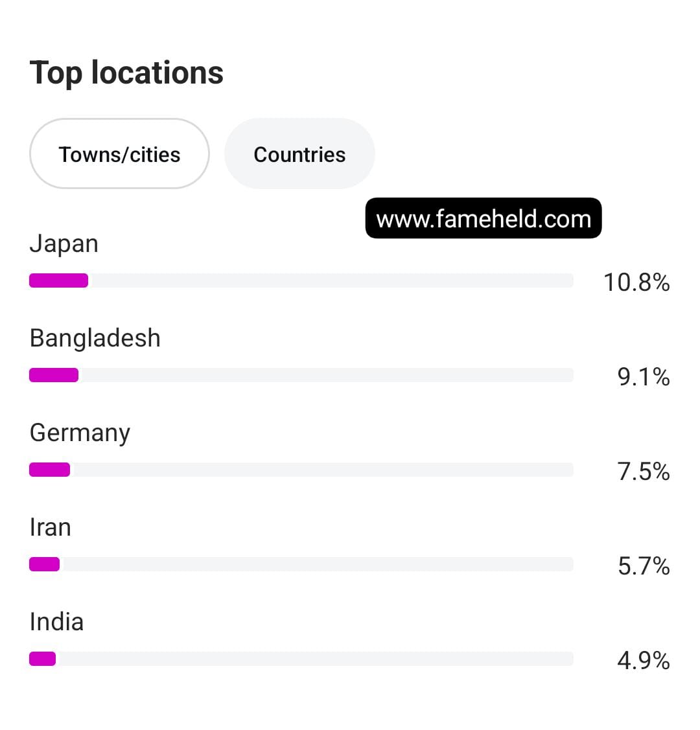Viewport: 700px width, 730px height.
Task: Tap Bangladesh's magenta filled bar segment
Action: tap(54, 375)
